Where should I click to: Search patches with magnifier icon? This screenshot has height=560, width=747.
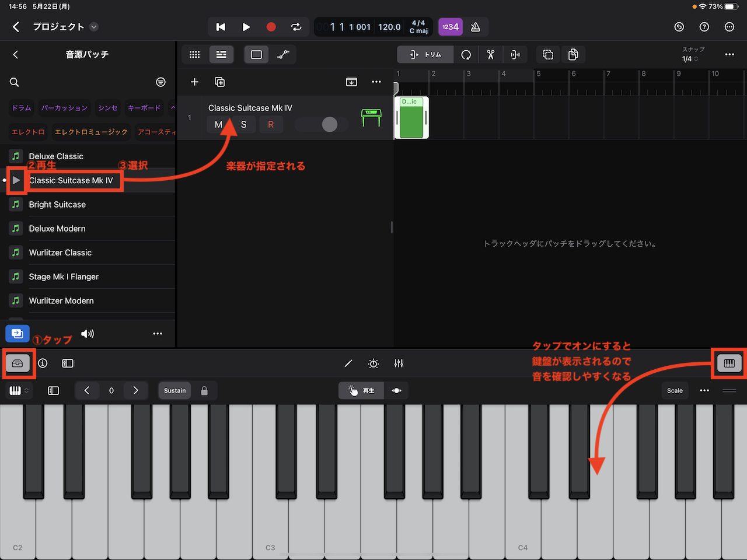(x=14, y=82)
